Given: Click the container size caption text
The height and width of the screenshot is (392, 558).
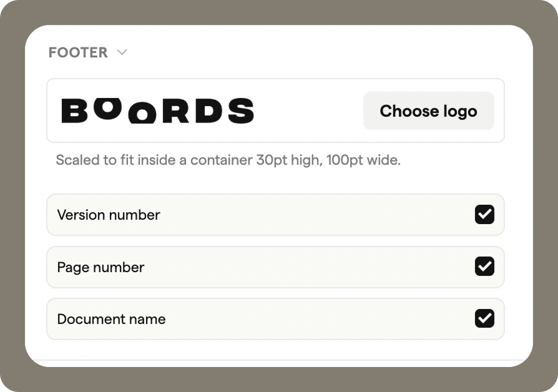Looking at the screenshot, I should pos(229,160).
